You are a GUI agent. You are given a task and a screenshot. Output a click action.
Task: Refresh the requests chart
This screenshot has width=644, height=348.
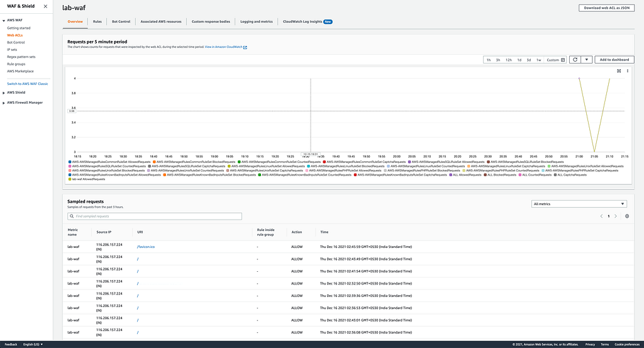click(575, 60)
